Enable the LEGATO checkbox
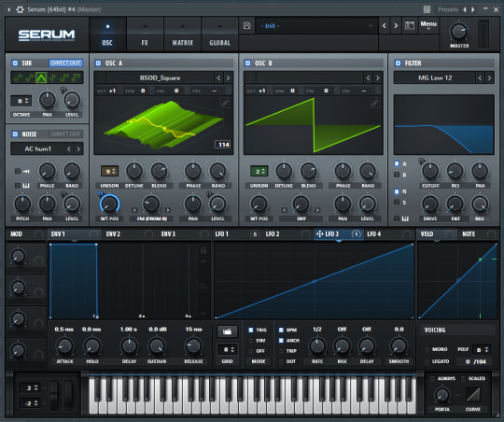Image resolution: width=504 pixels, height=422 pixels. [x=427, y=361]
